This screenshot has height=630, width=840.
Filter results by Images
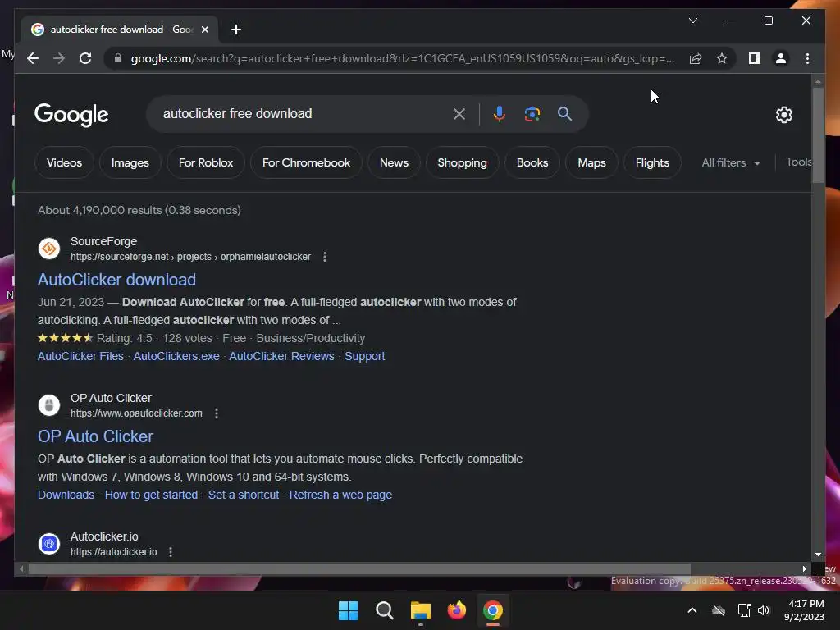[130, 162]
